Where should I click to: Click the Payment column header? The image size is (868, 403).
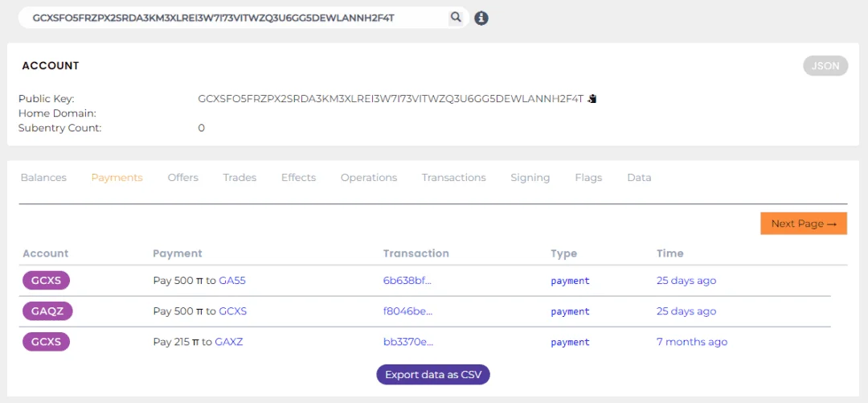(178, 253)
